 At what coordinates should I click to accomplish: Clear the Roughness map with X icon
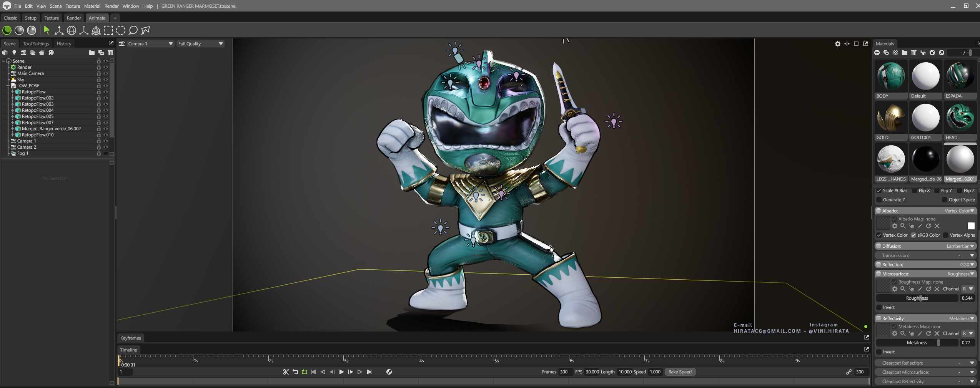[937, 289]
